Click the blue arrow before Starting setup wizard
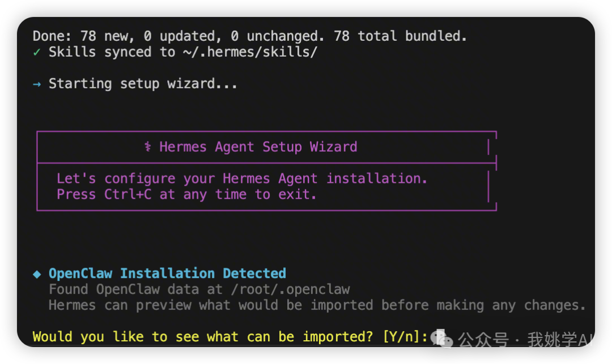The width and height of the screenshot is (612, 364). (37, 84)
